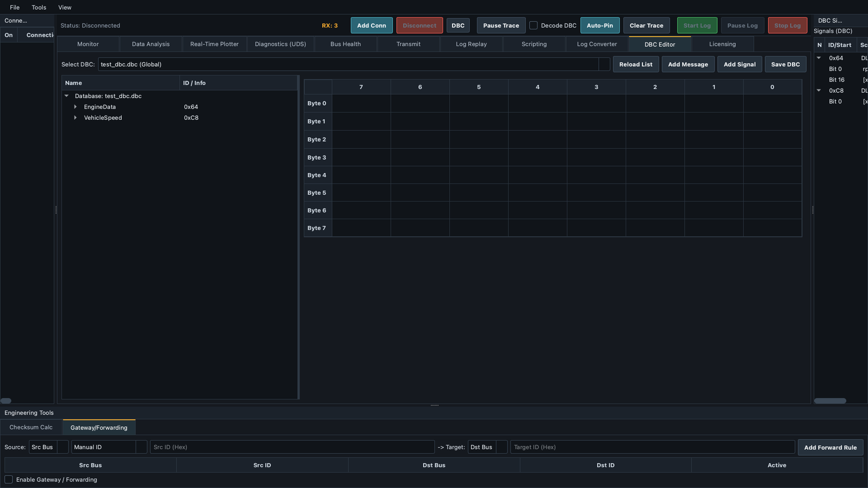This screenshot has width=868, height=488.
Task: Click the Add Signal button
Action: pos(739,64)
